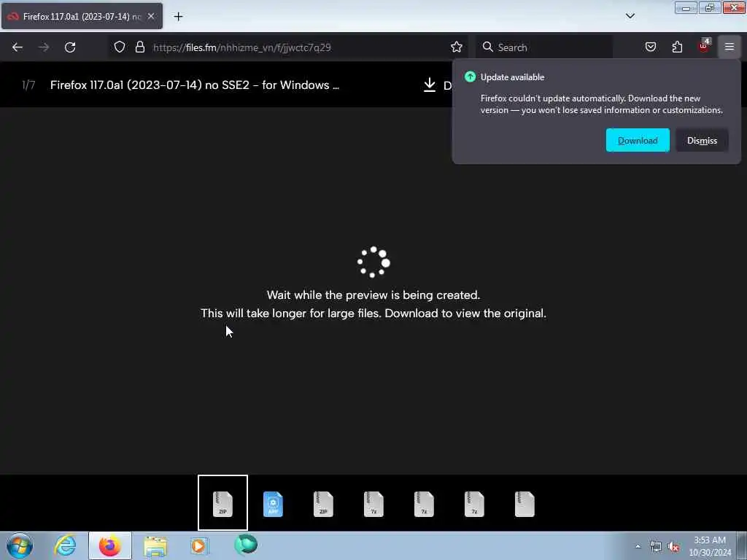Select the Firefox 117.0a1 tab

pyautogui.click(x=82, y=16)
